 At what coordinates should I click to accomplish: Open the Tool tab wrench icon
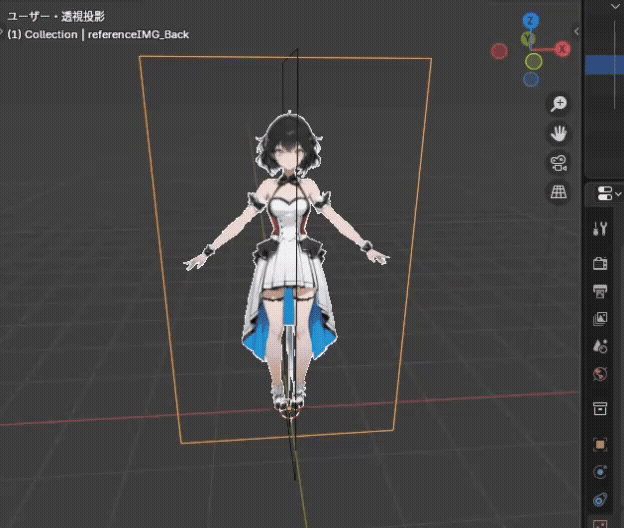[x=600, y=228]
